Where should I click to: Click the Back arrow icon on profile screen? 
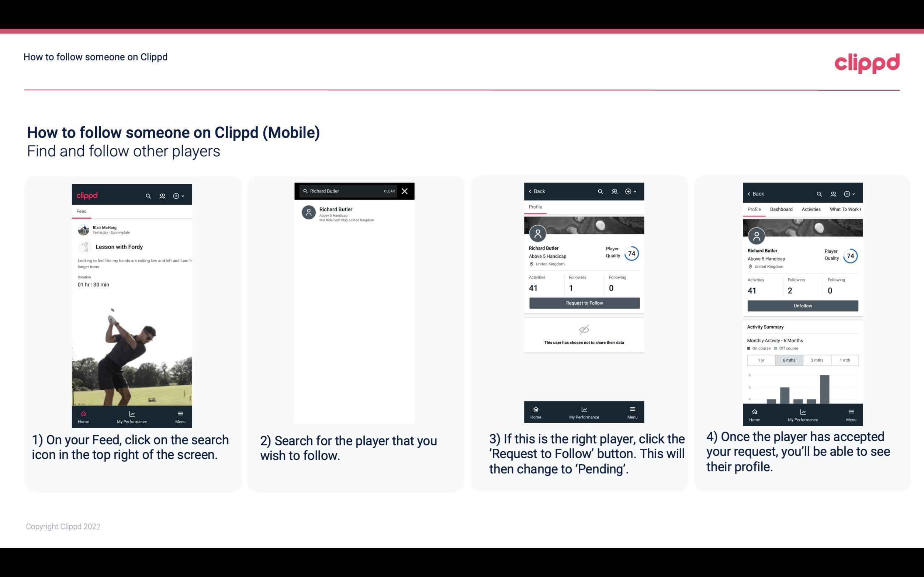tap(531, 191)
